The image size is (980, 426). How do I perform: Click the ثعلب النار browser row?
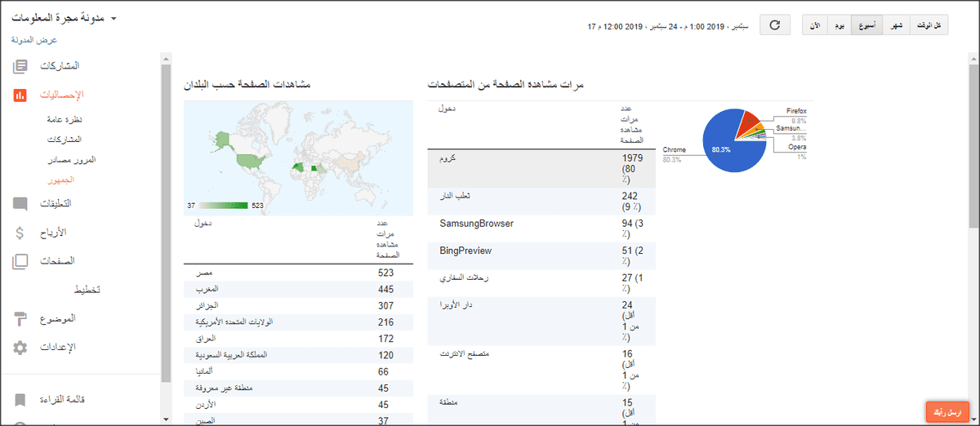[541, 202]
